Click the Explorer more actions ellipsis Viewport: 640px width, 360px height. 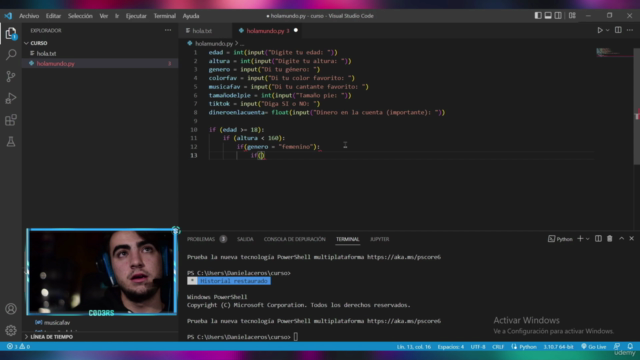point(168,30)
